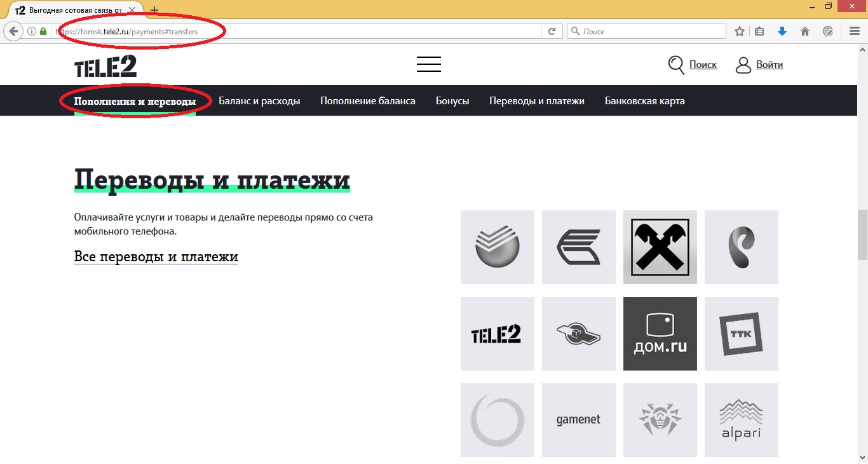868x464 pixels.
Task: Click the ТТК logo tile
Action: tap(741, 333)
